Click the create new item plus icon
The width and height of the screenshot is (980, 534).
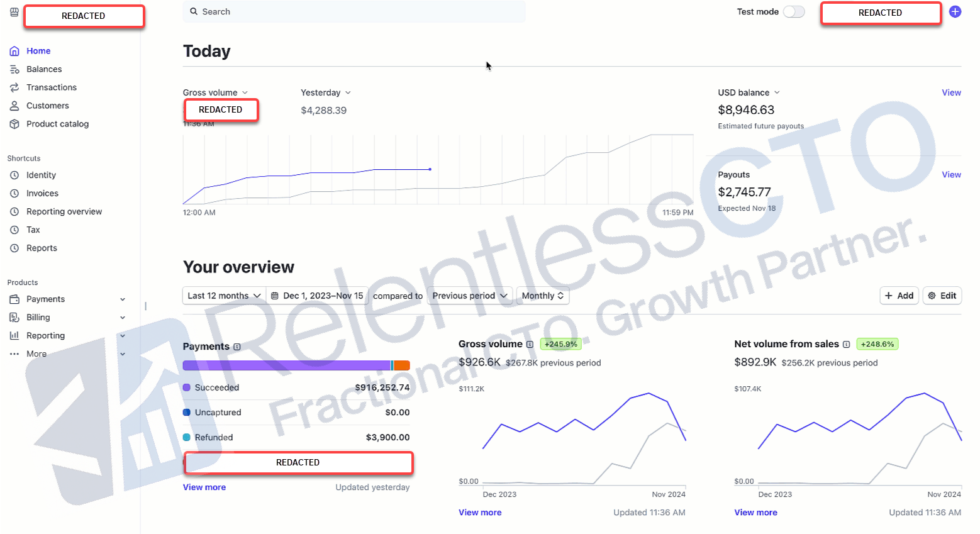tap(955, 11)
